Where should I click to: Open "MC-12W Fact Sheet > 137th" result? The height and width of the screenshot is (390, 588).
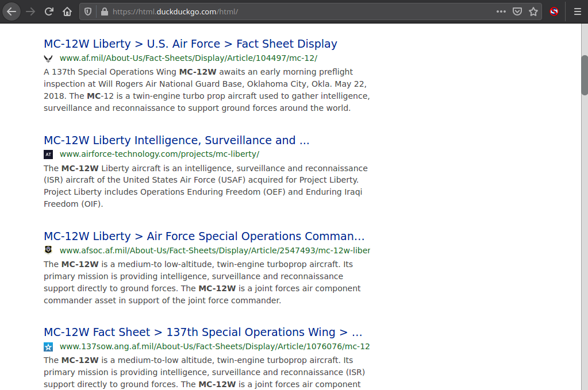[x=203, y=333]
